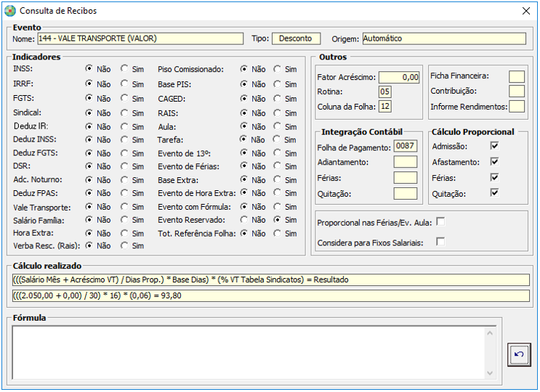
Task: Click Folha de Pagamento field 0087
Action: (x=406, y=146)
